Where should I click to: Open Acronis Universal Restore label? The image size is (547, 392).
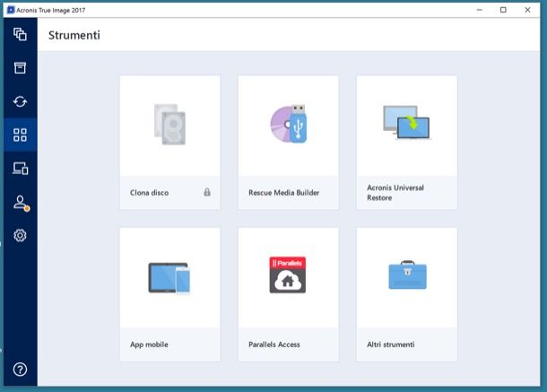[x=395, y=193]
